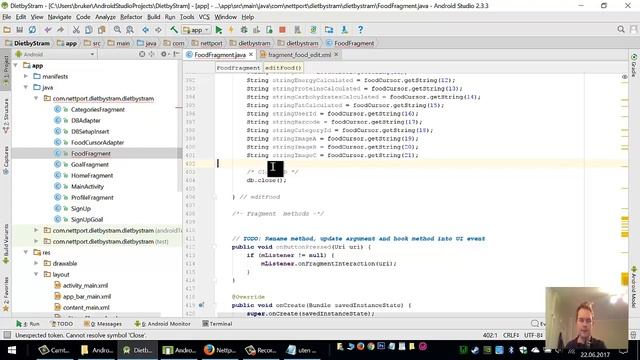
Task: Expand the drawable folder node
Action: tap(36, 263)
